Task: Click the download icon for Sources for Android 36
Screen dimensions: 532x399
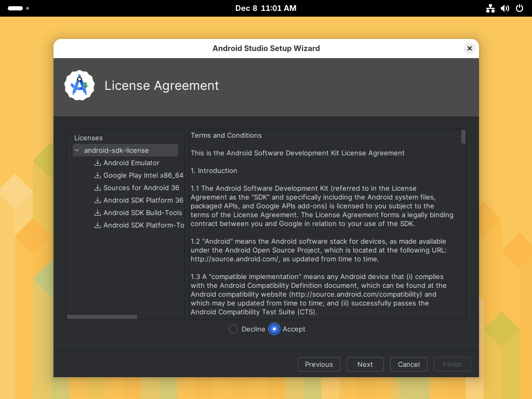Action: (x=97, y=188)
